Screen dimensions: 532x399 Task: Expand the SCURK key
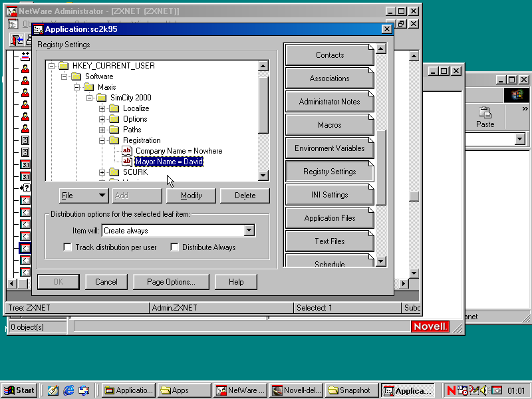point(102,172)
